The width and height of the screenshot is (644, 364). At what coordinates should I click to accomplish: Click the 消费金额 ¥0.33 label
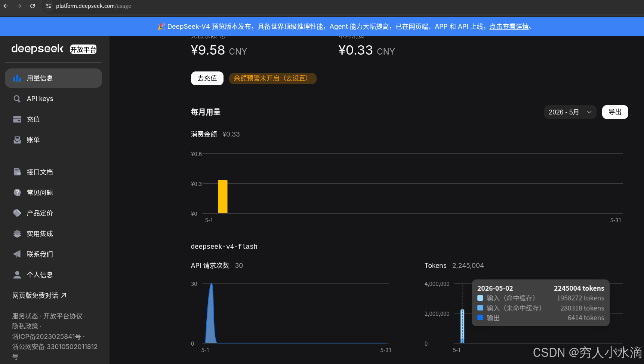[215, 134]
